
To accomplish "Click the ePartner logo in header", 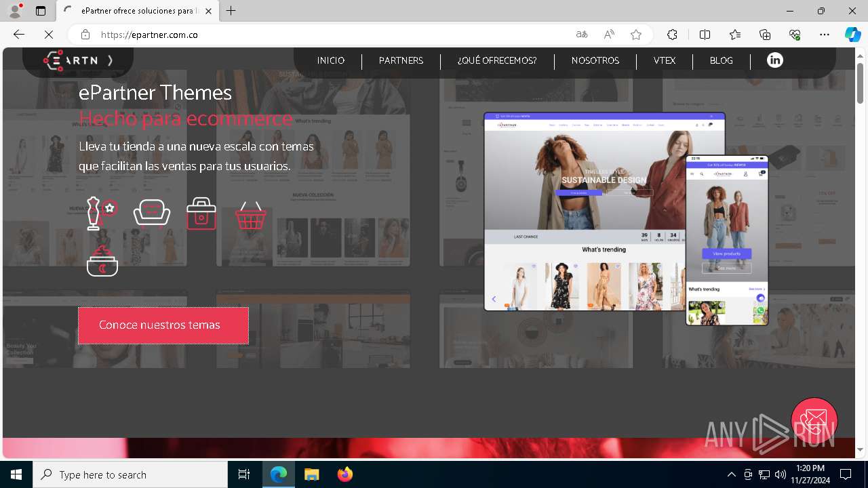I will coord(77,60).
